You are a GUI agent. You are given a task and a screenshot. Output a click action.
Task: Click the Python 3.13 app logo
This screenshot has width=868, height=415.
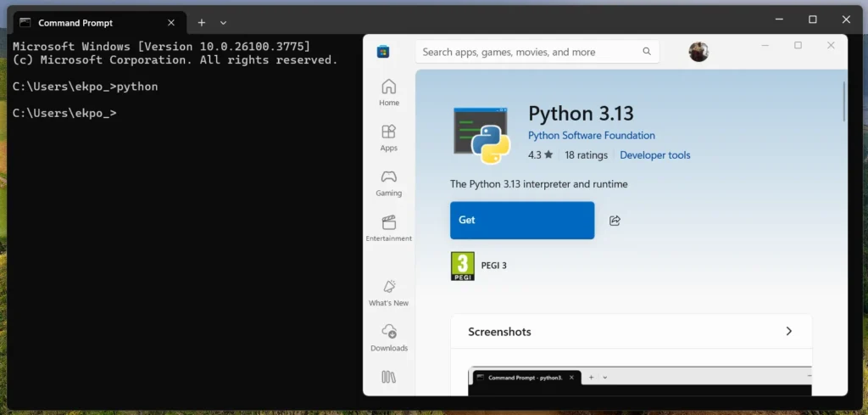coord(481,136)
